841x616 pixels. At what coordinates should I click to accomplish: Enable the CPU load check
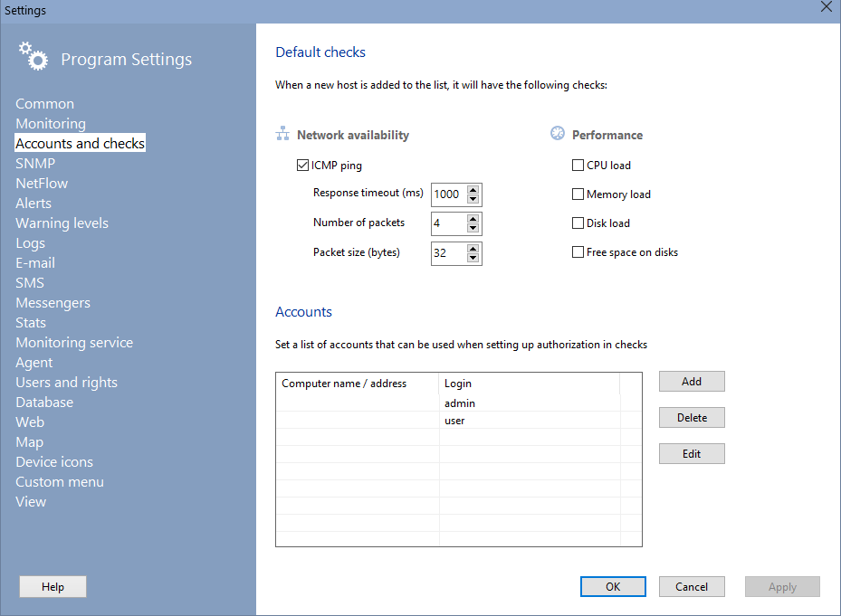[578, 166]
